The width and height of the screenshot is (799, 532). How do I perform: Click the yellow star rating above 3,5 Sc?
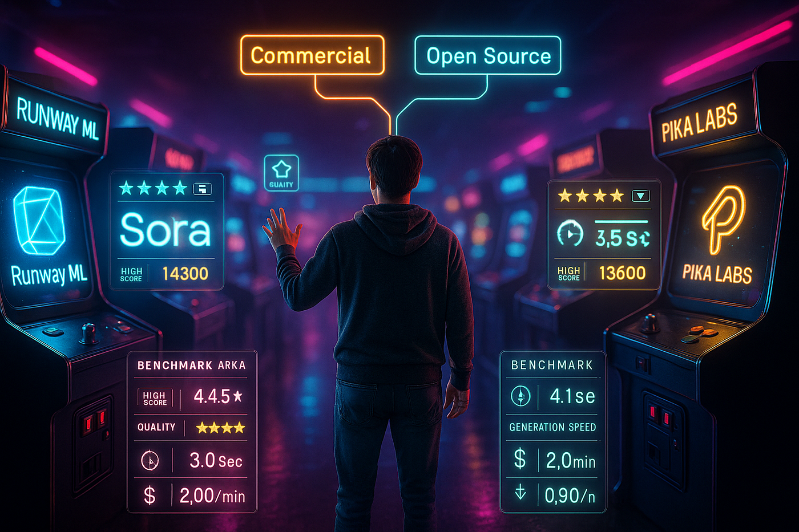click(591, 196)
